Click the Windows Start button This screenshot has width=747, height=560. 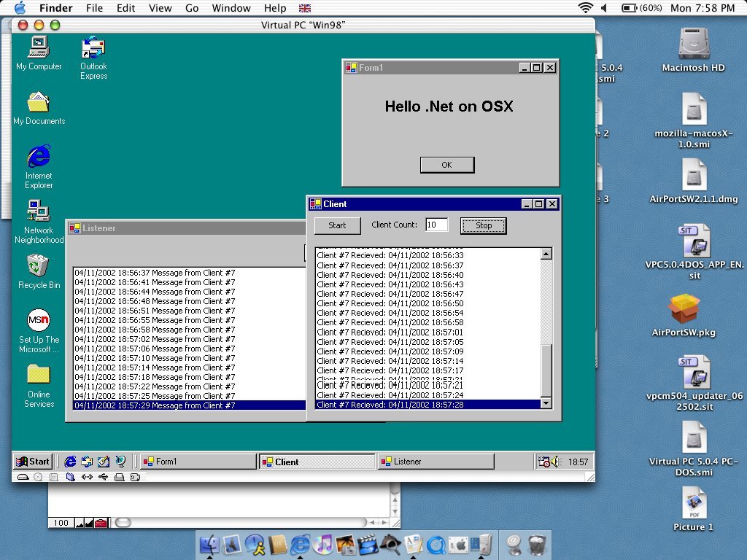(32, 462)
